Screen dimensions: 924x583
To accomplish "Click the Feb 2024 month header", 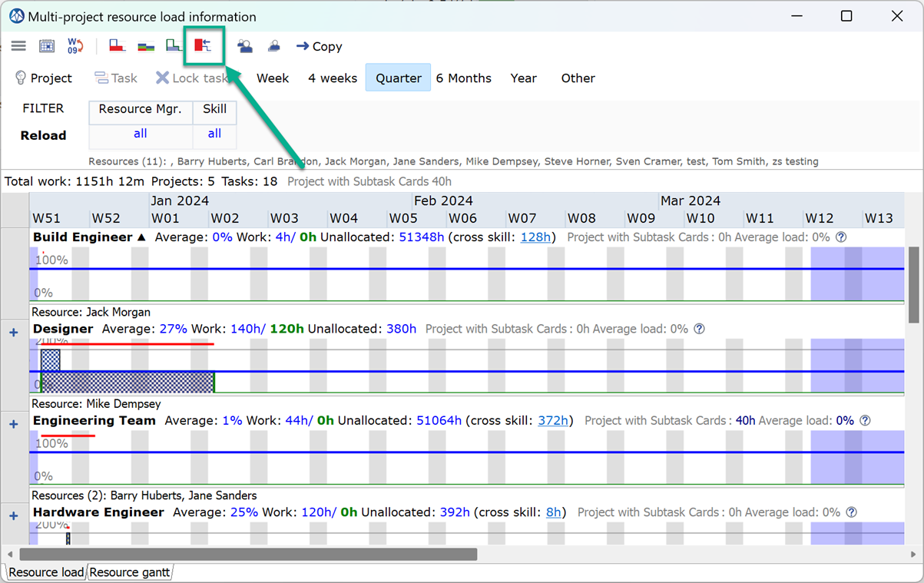I will click(443, 201).
